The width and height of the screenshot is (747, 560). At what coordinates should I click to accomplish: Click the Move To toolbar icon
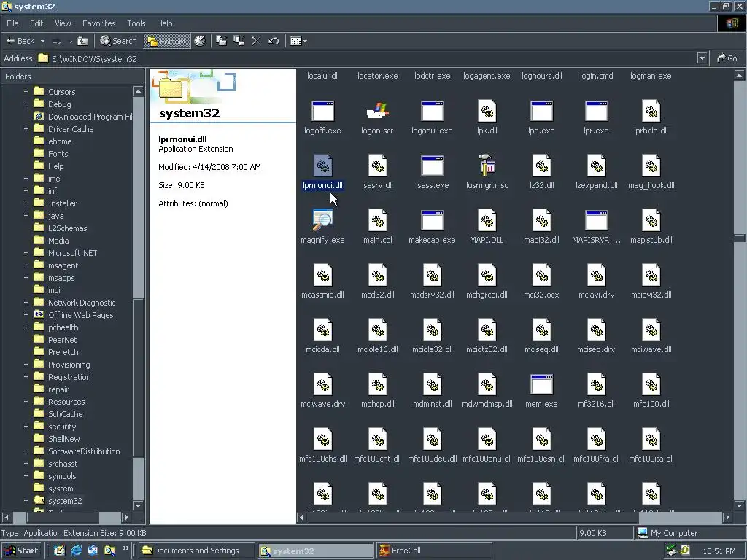pyautogui.click(x=222, y=41)
